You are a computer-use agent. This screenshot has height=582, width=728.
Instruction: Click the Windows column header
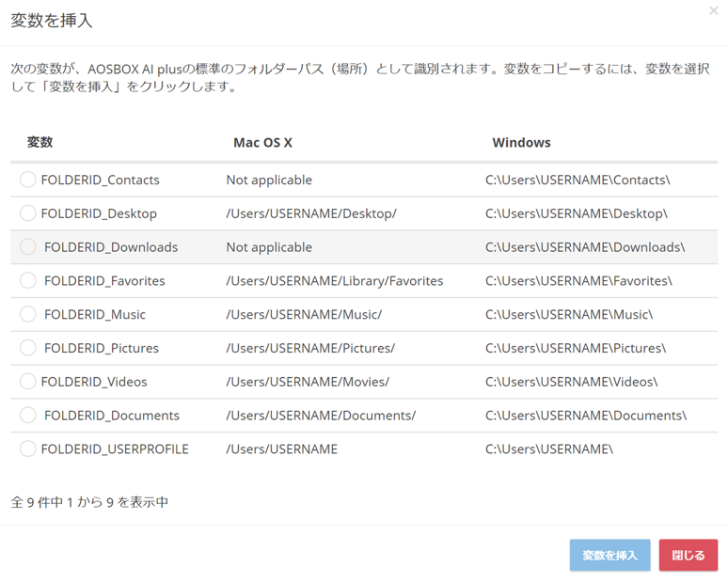tap(521, 143)
